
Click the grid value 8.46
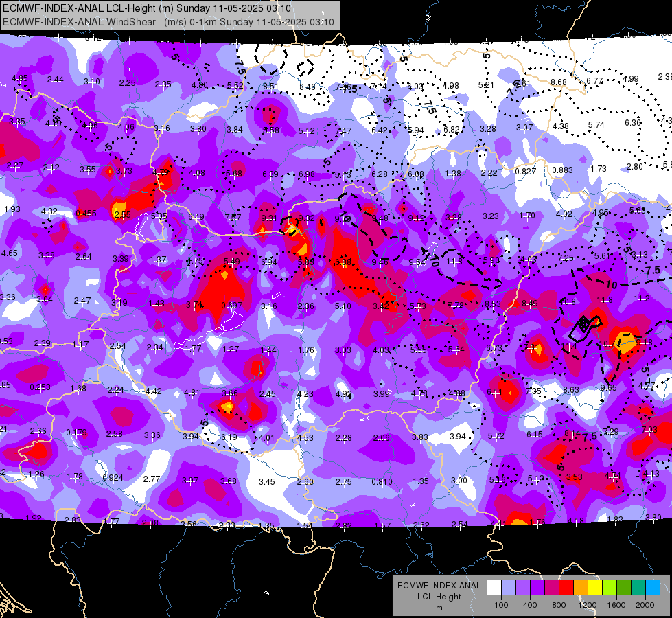pyautogui.click(x=307, y=87)
